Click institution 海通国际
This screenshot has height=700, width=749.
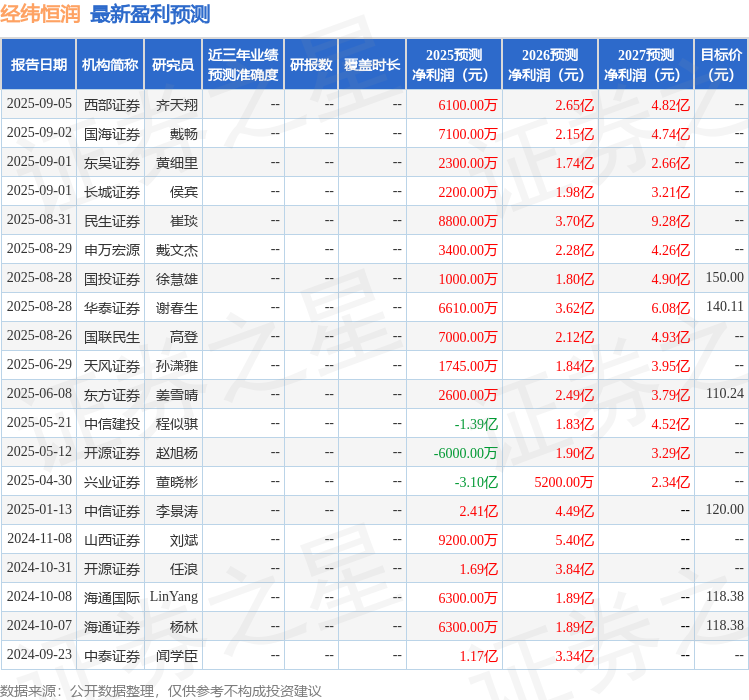click(x=112, y=598)
